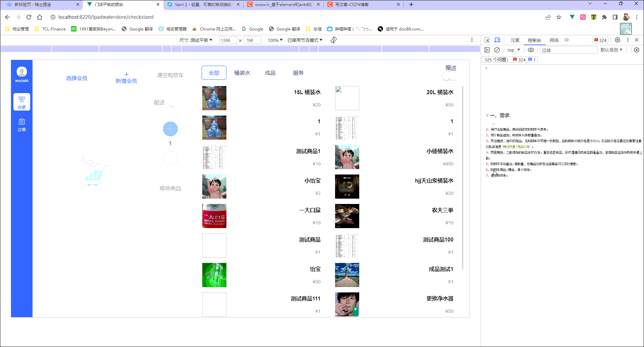644x347 pixels.
Task: Open the Chrome profile avatar
Action: (626, 17)
